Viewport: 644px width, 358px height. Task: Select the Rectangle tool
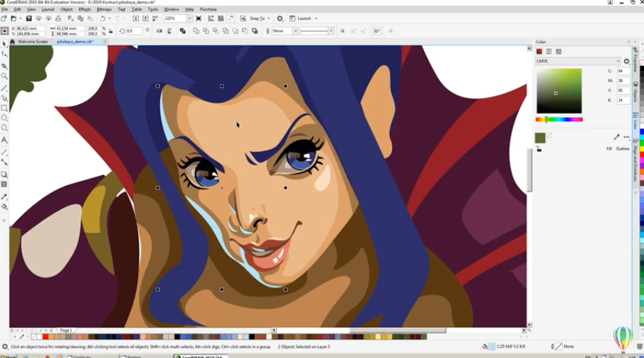click(x=4, y=107)
